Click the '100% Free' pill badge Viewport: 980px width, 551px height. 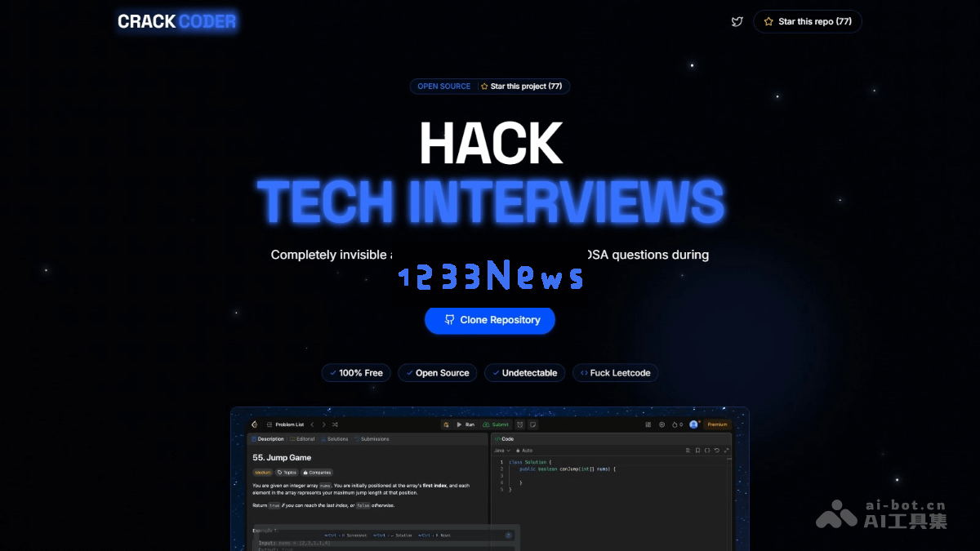tap(356, 373)
